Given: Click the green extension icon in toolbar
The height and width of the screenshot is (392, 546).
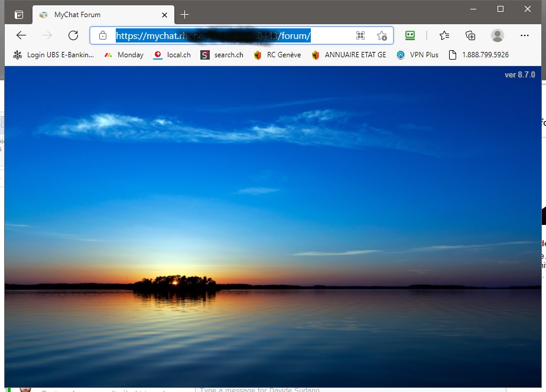Looking at the screenshot, I should click(x=410, y=35).
